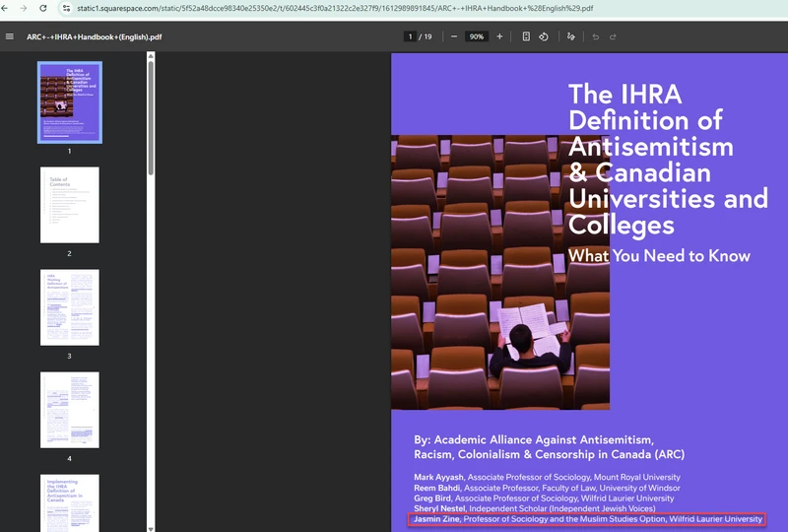Open page 4 thumbnail
788x532 pixels.
[x=70, y=410]
